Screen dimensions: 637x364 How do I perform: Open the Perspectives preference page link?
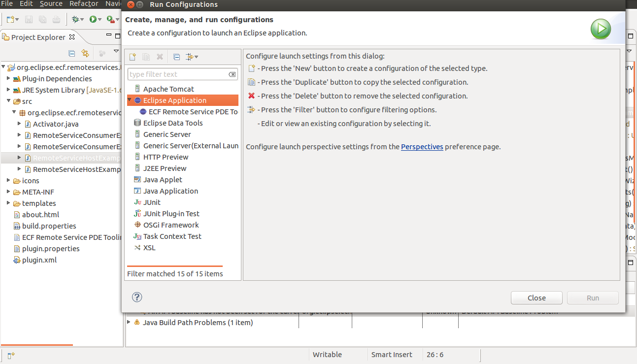[422, 147]
